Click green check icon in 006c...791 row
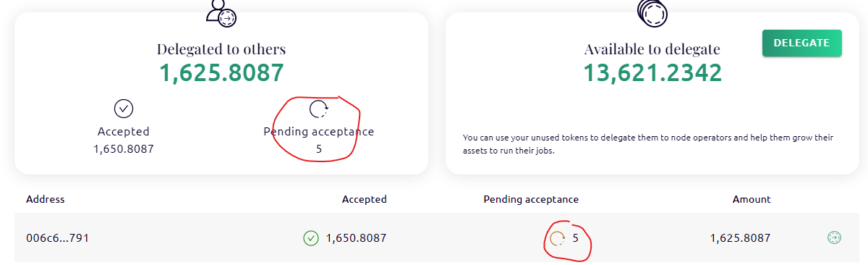Viewport: 868px width, 265px height. pos(311,237)
